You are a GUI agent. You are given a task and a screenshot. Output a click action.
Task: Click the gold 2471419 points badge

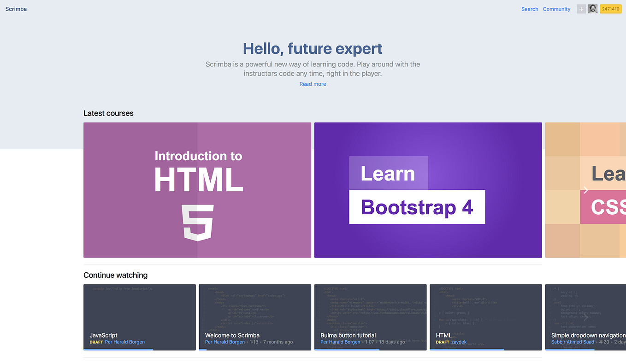[610, 9]
